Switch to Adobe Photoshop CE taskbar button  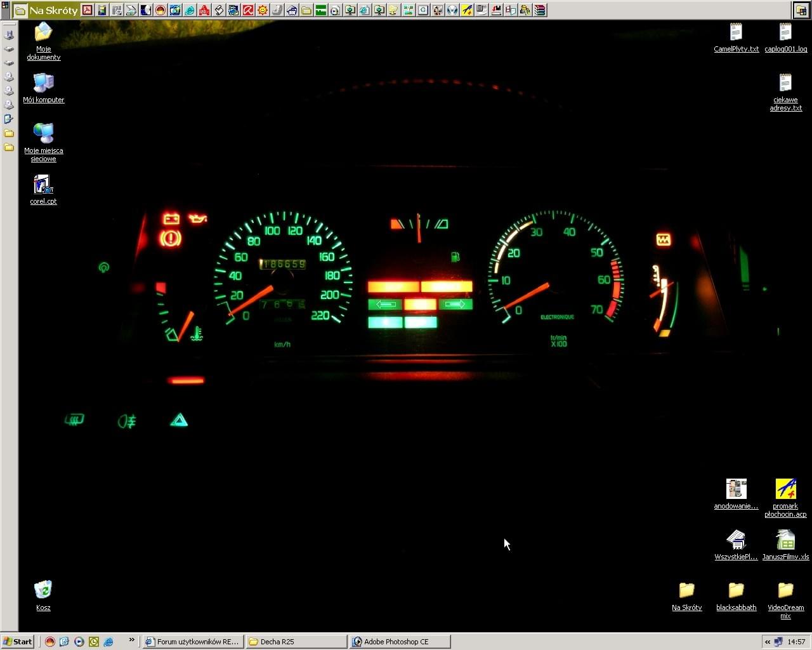(400, 642)
